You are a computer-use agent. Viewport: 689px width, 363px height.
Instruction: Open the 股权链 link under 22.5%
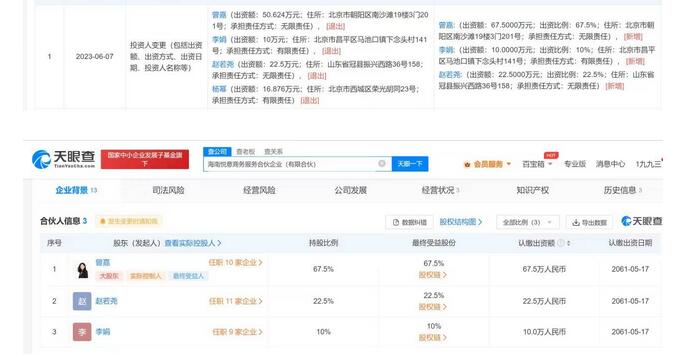pos(433,307)
